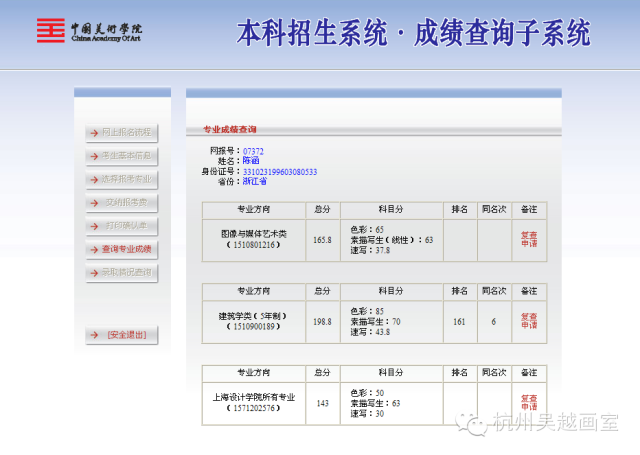Click the 身份证号： label
Viewport: 640px width, 455px height.
[221, 171]
